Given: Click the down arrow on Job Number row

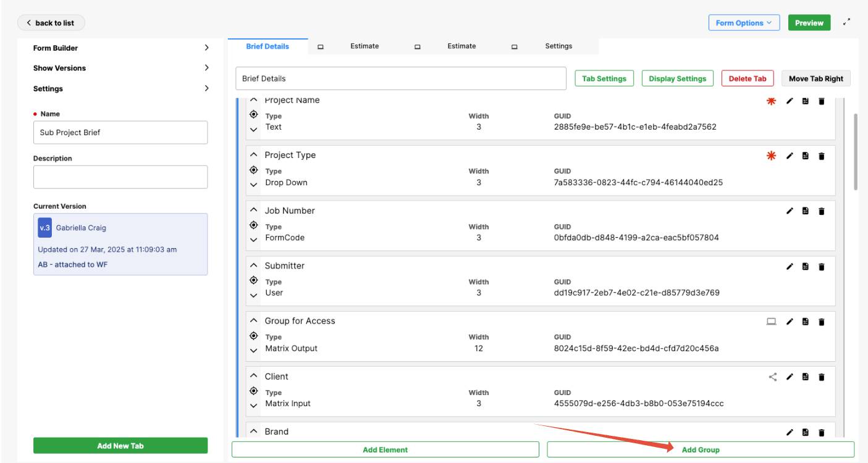Looking at the screenshot, I should pos(253,240).
